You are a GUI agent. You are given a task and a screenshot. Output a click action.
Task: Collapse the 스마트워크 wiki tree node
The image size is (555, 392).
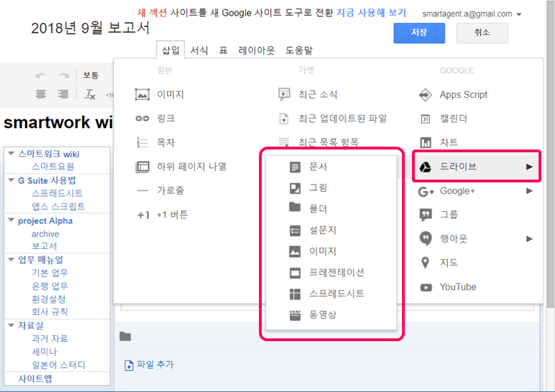[11, 153]
